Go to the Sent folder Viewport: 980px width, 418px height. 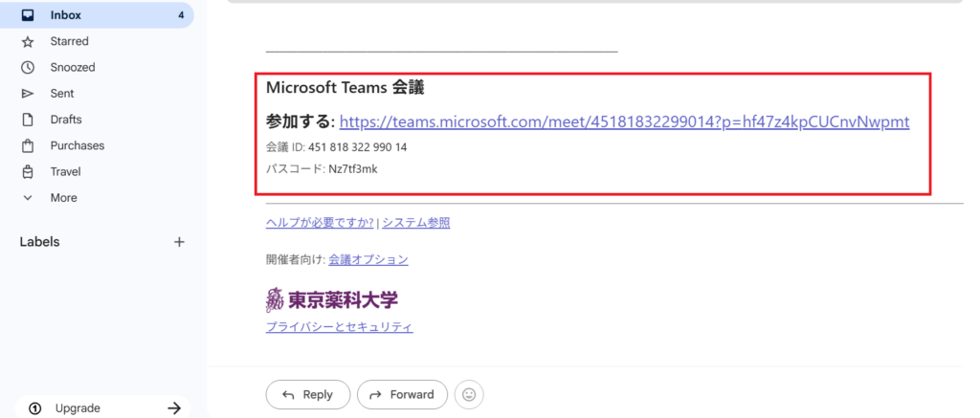(62, 94)
